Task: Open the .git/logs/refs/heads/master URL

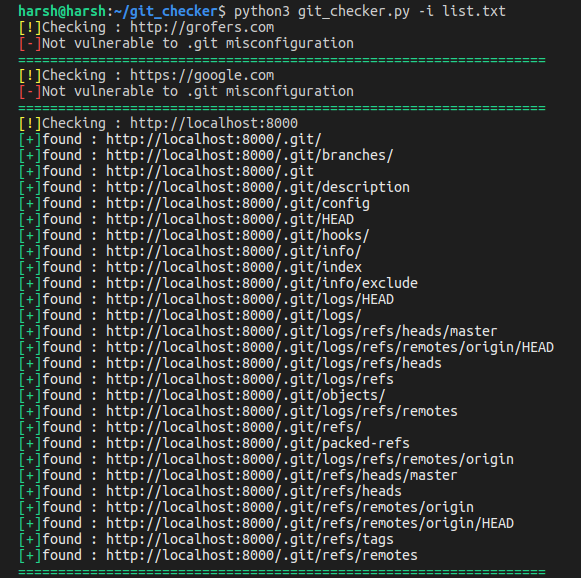Action: [301, 332]
